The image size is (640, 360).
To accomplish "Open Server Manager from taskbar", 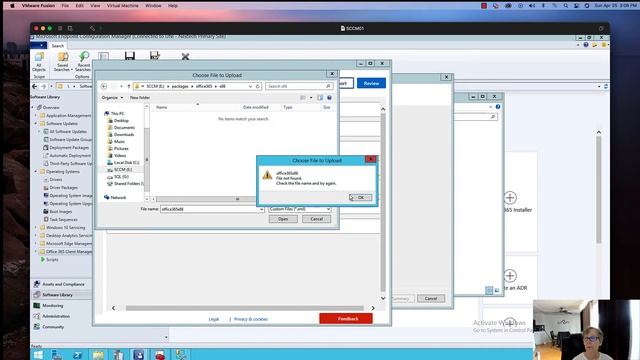I will coord(57,355).
